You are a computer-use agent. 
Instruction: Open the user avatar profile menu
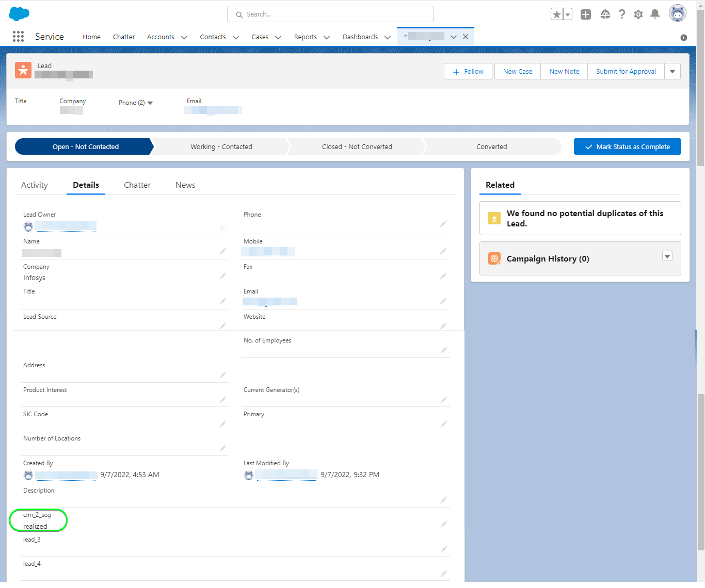[x=677, y=13]
